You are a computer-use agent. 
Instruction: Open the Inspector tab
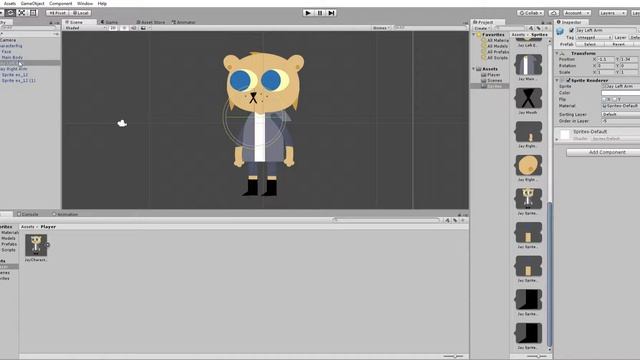pyautogui.click(x=571, y=22)
